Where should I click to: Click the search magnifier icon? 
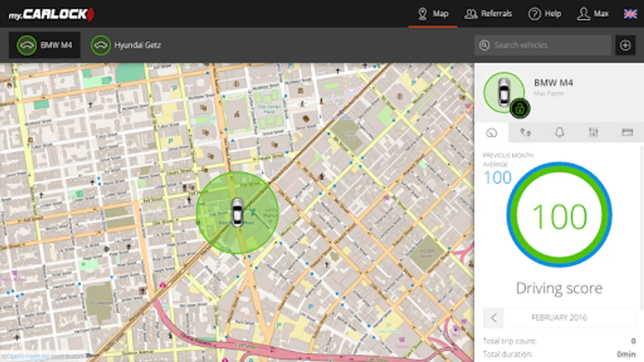(484, 45)
